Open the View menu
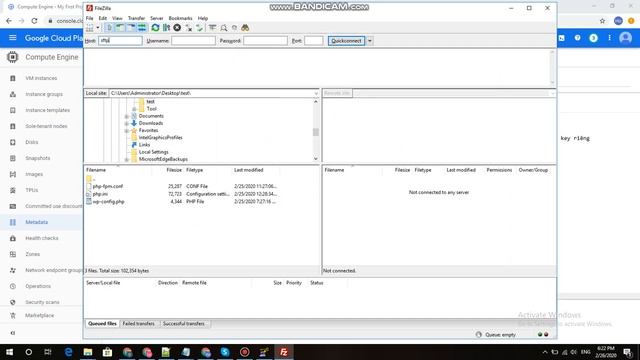 coord(117,18)
